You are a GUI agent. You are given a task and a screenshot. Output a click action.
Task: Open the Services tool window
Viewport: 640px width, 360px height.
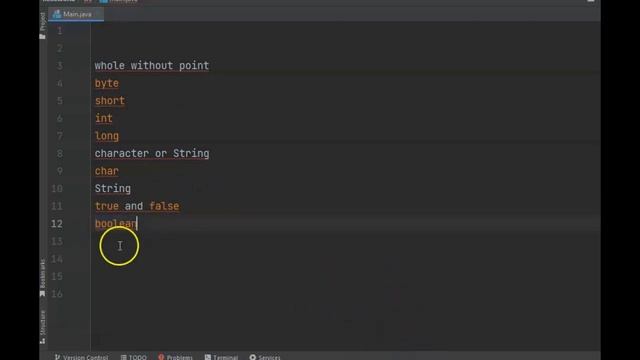point(265,357)
